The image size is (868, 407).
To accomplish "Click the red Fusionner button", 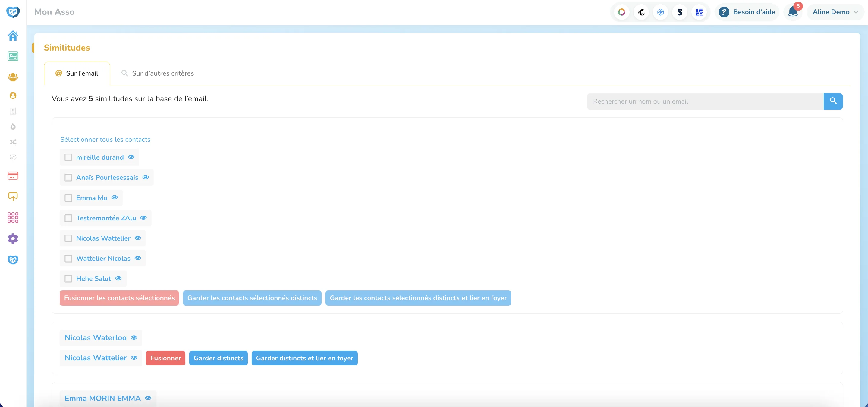I will pos(165,358).
